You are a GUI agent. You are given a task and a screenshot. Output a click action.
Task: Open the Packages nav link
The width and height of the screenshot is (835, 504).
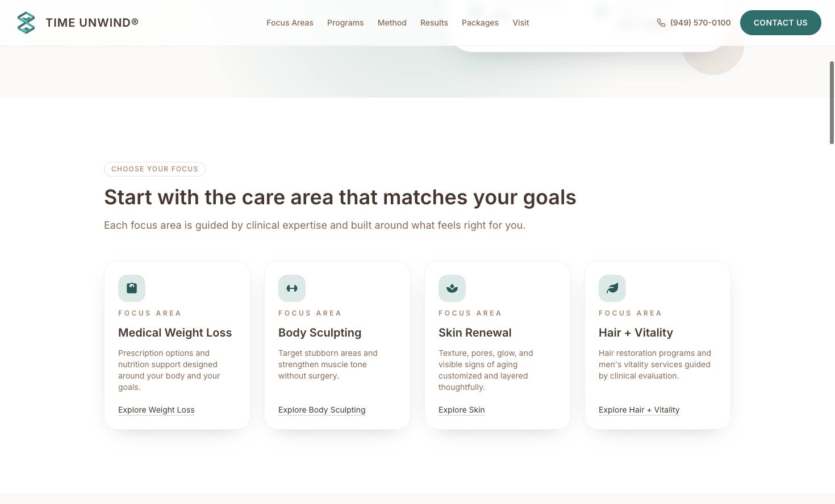coord(480,23)
